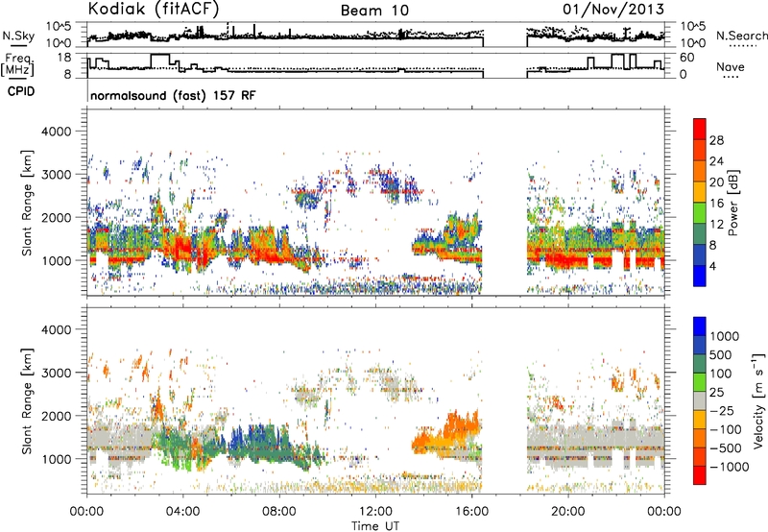Click the 'N.Search' legend label
Viewport: 768px width, 532px height.
[x=741, y=36]
